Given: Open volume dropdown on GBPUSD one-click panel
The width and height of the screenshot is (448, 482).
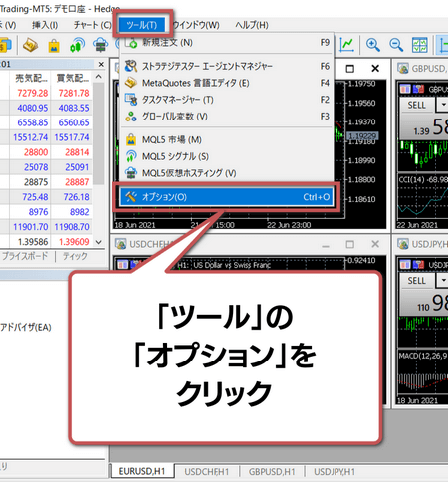Looking at the screenshot, I should [x=442, y=105].
